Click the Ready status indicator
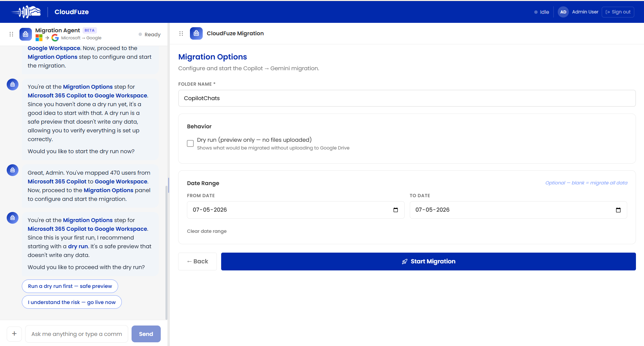The height and width of the screenshot is (346, 644). [x=150, y=35]
